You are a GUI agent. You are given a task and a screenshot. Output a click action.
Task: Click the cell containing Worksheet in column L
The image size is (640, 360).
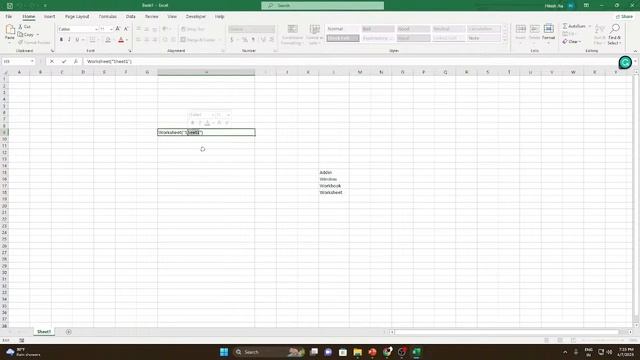[x=334, y=192]
